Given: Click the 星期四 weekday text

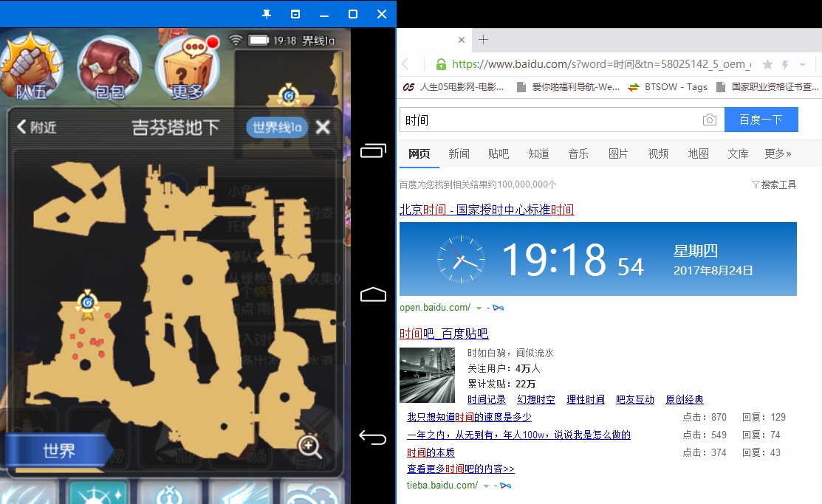Looking at the screenshot, I should [696, 251].
